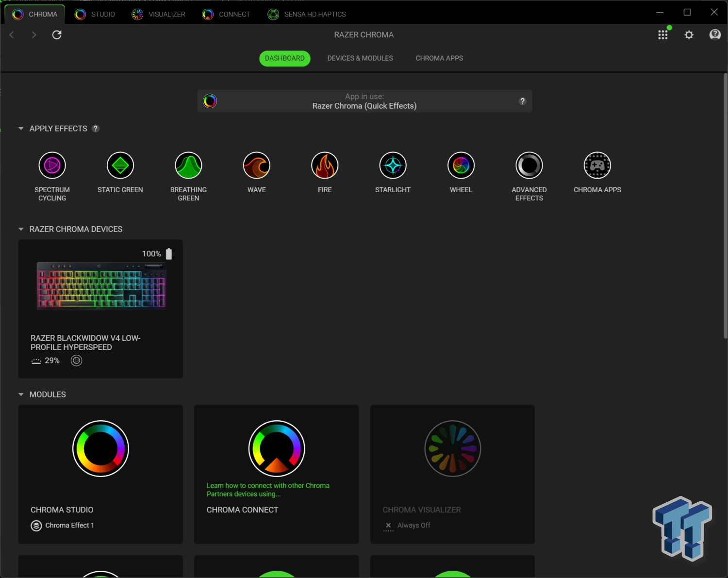This screenshot has width=728, height=578.
Task: Collapse the Modules section
Action: tap(21, 395)
